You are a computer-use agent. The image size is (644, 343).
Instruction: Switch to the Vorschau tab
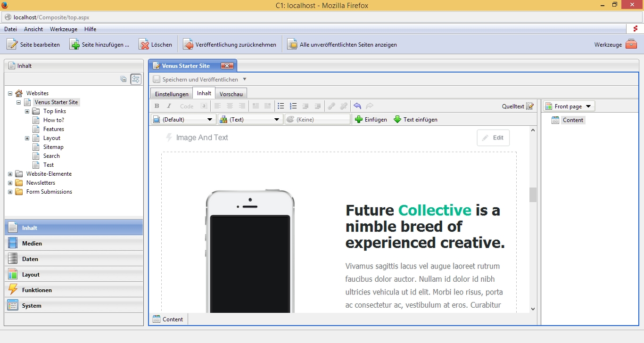point(231,94)
